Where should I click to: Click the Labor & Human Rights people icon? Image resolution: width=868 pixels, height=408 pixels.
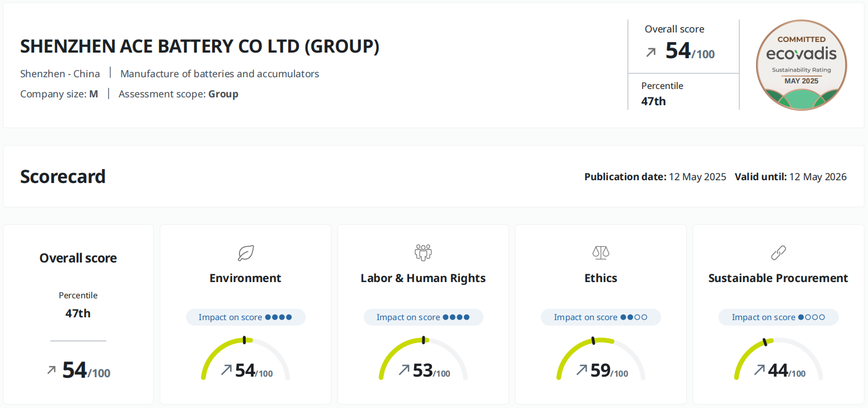tap(423, 252)
